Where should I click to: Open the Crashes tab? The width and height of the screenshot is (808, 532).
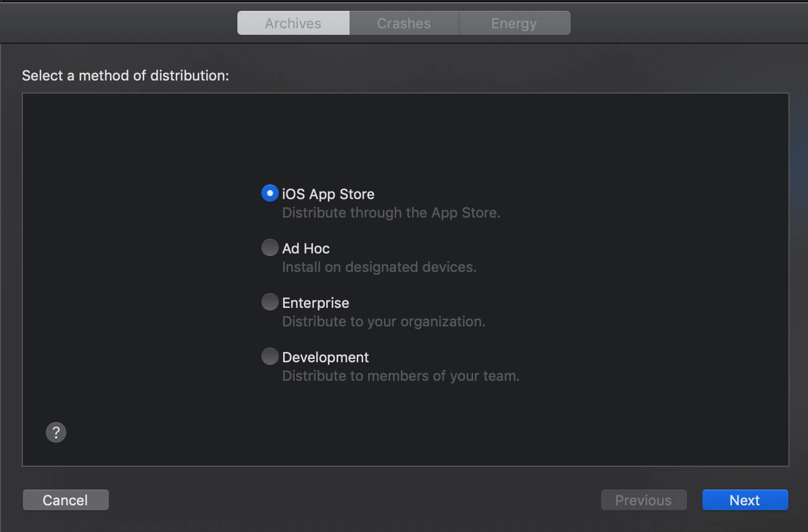tap(404, 23)
